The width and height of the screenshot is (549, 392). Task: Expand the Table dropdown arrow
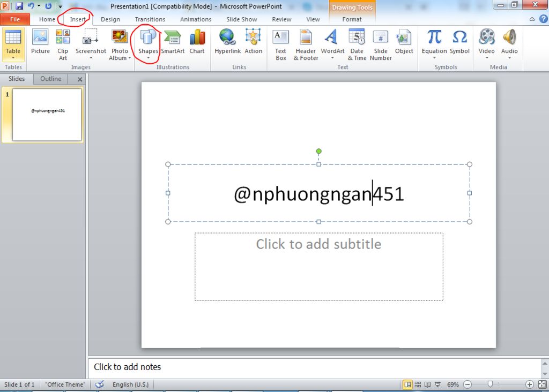(x=13, y=58)
